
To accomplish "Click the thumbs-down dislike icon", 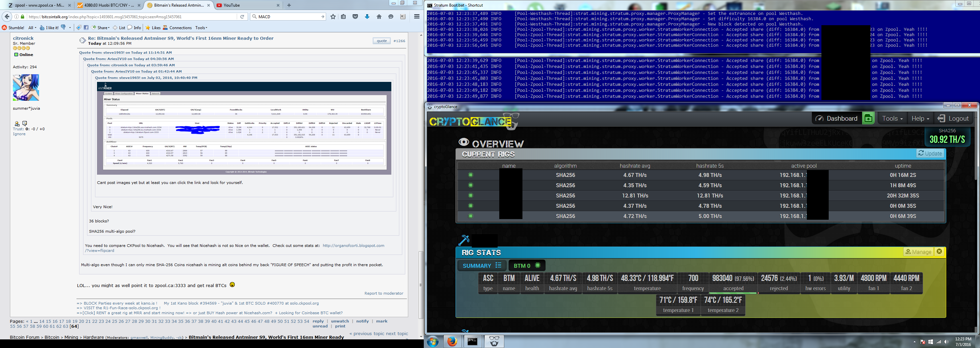I will pos(64,27).
